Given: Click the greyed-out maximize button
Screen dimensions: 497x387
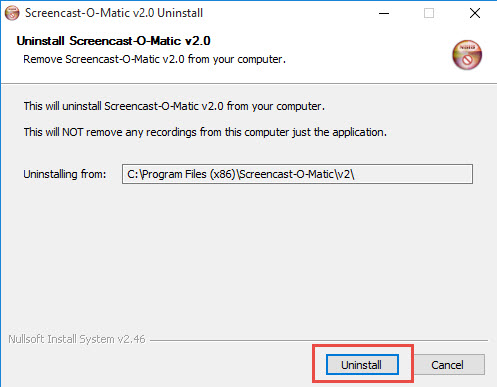Looking at the screenshot, I should [x=429, y=13].
